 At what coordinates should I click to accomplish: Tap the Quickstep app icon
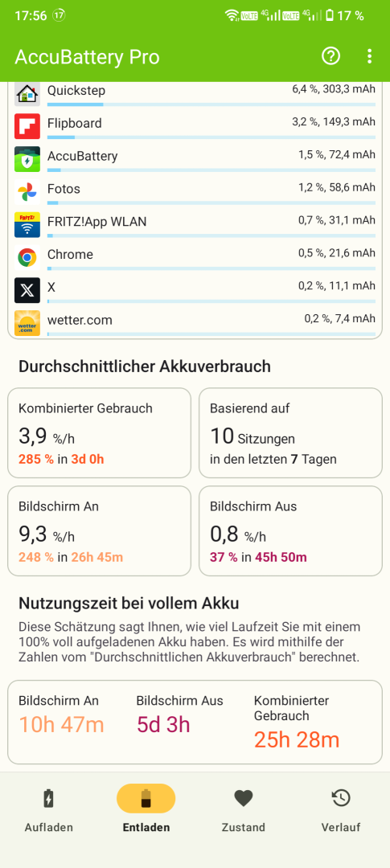point(27,93)
